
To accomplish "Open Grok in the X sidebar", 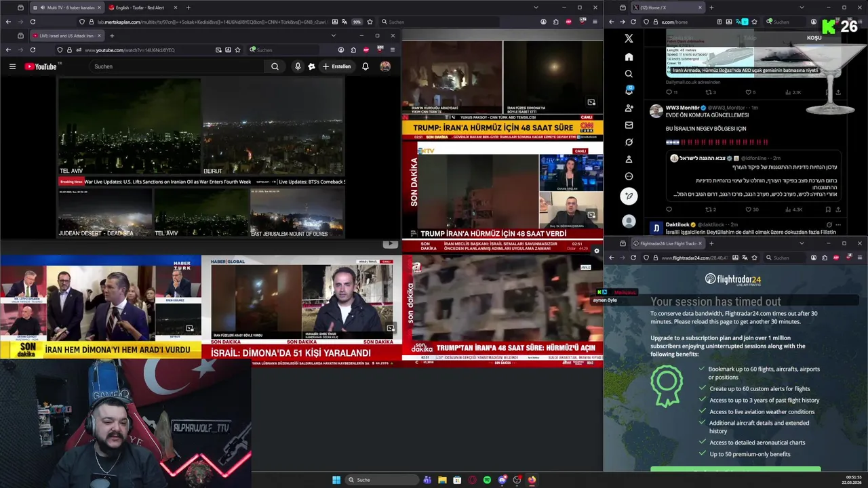I will tap(629, 142).
